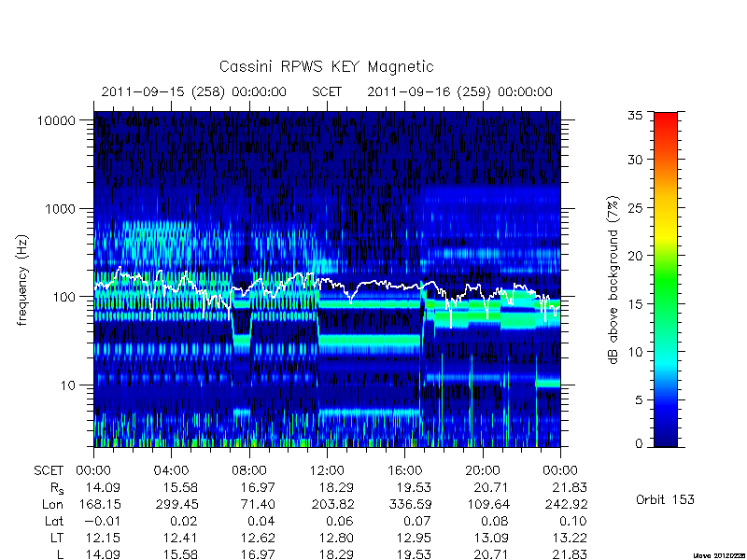Click the 16:00 time axis label

click(x=404, y=471)
